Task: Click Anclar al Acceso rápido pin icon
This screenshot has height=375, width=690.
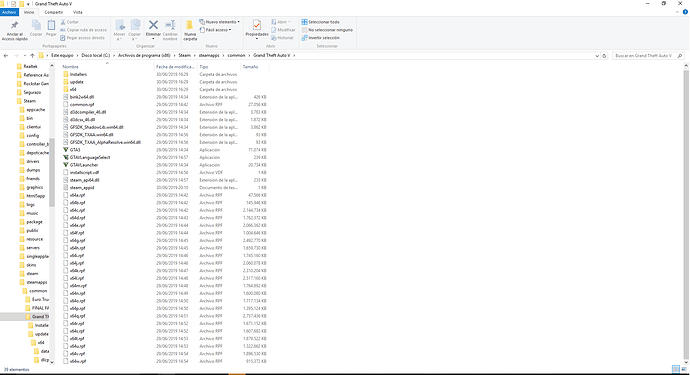Action: [15, 26]
